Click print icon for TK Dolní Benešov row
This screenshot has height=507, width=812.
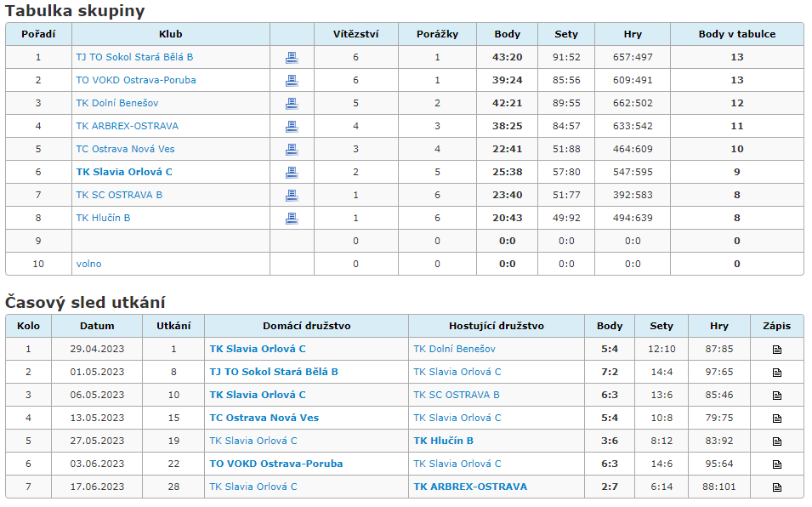pos(292,104)
